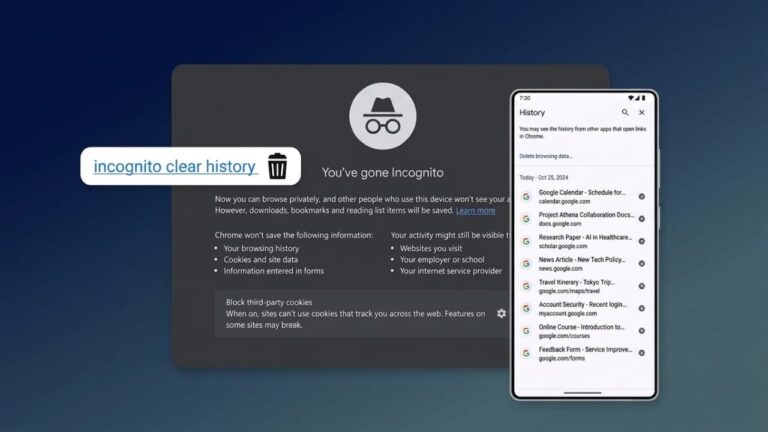The width and height of the screenshot is (768, 432).
Task: Tap the search icon in History header
Action: coord(625,113)
